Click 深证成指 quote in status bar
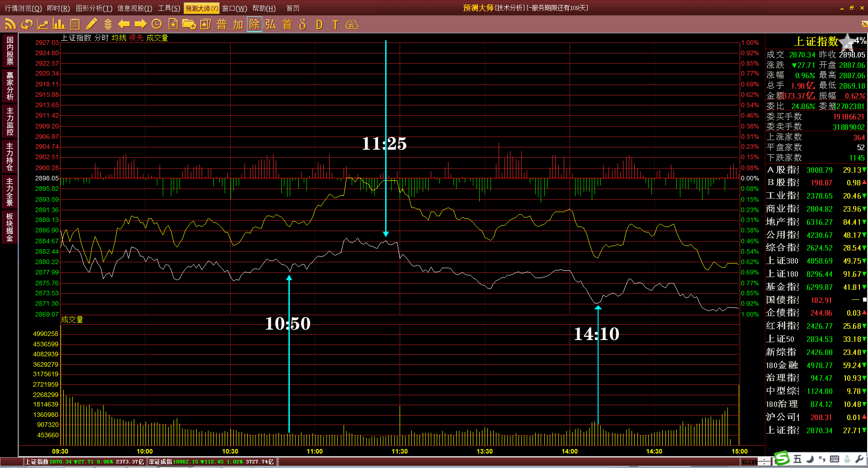The height and width of the screenshot is (468, 868). click(212, 462)
